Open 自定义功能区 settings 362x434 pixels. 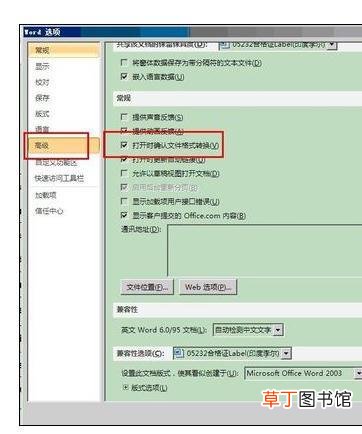pyautogui.click(x=56, y=163)
